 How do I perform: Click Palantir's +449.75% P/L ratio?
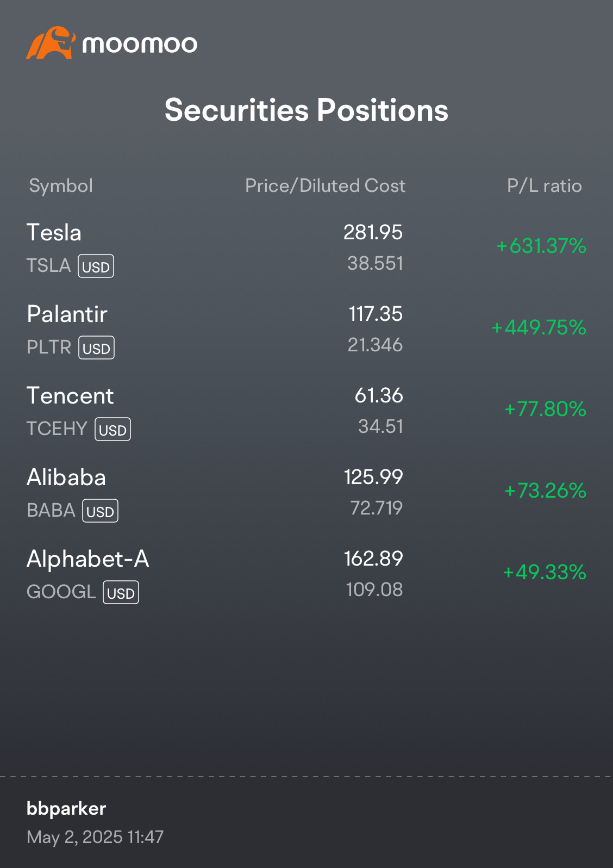[x=539, y=327]
